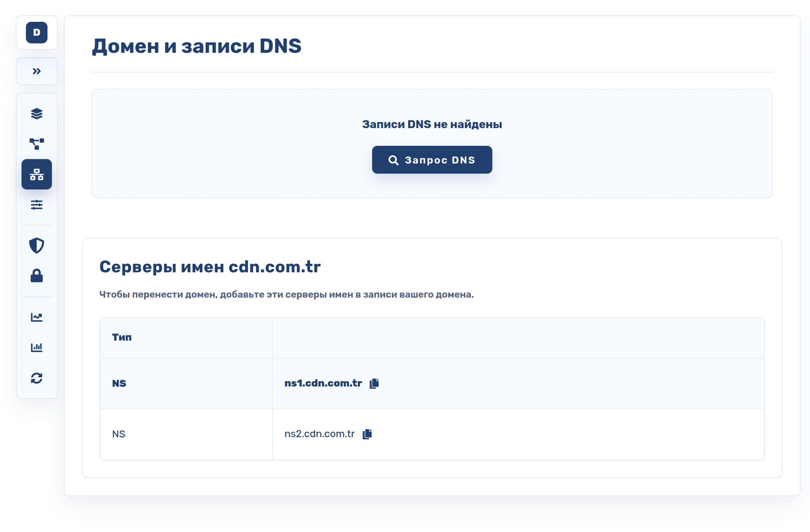Click NS type in ns2 row
This screenshot has height=532, width=810.
tap(118, 434)
